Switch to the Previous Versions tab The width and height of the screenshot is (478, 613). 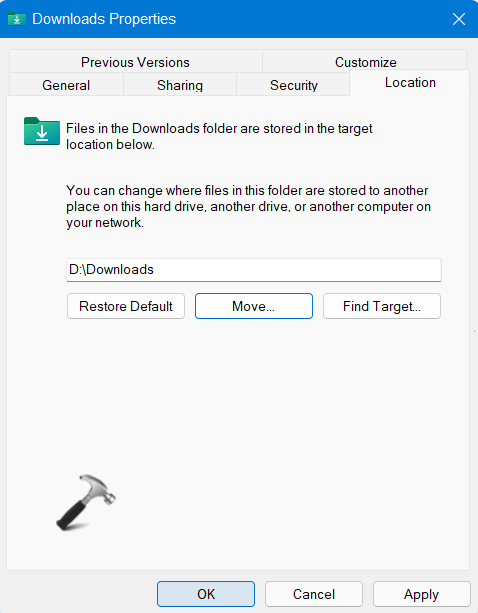135,62
